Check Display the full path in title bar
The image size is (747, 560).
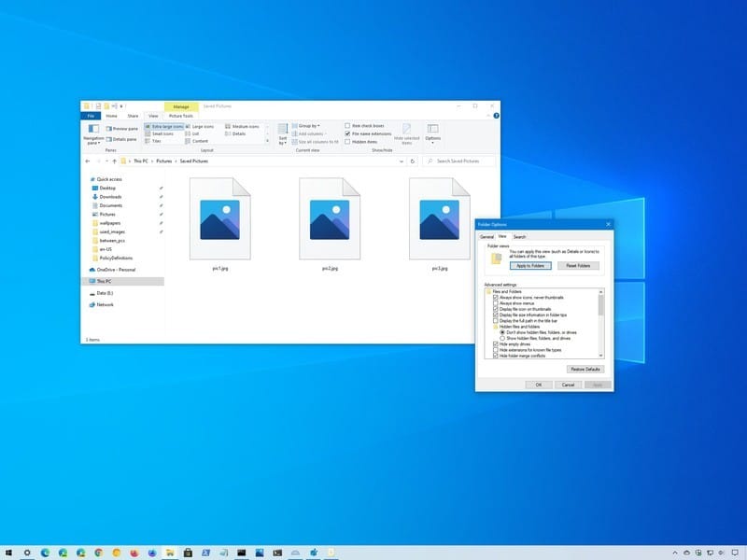point(496,321)
